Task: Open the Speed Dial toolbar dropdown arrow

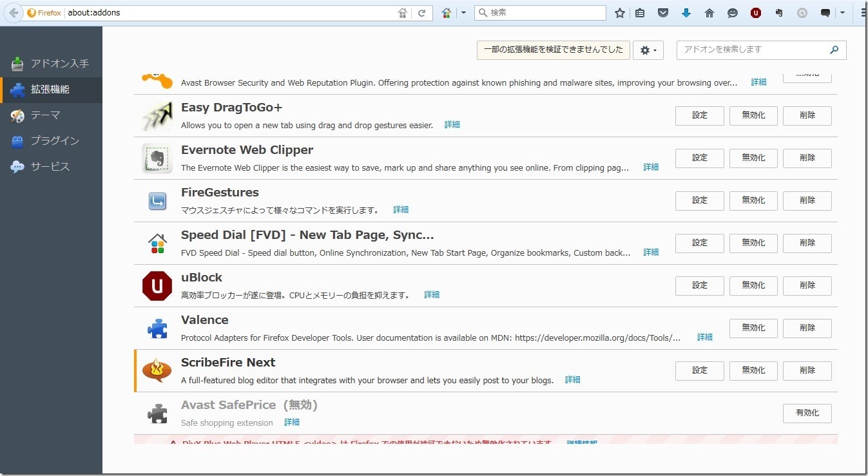Action: tap(463, 13)
